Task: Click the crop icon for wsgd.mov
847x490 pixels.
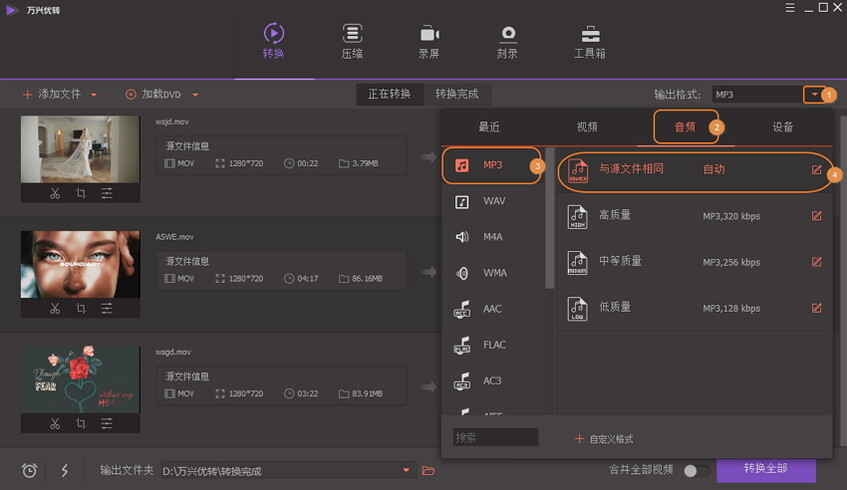Action: tap(81, 424)
